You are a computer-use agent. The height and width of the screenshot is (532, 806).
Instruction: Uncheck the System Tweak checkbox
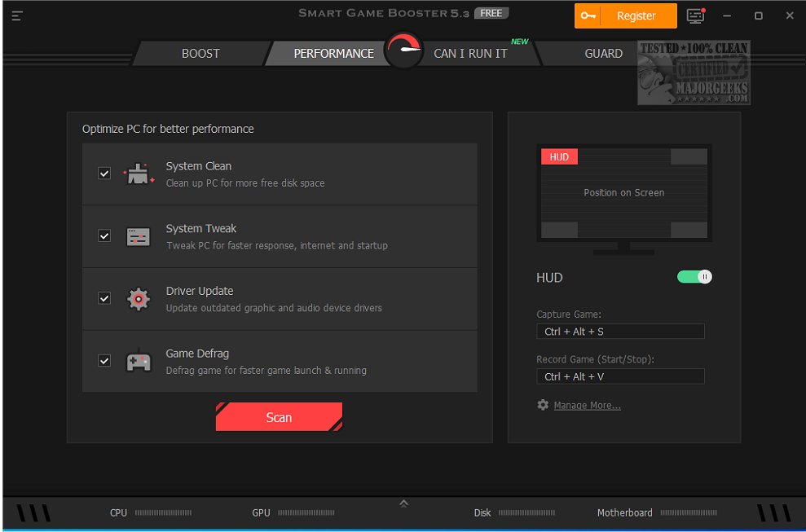coord(104,236)
